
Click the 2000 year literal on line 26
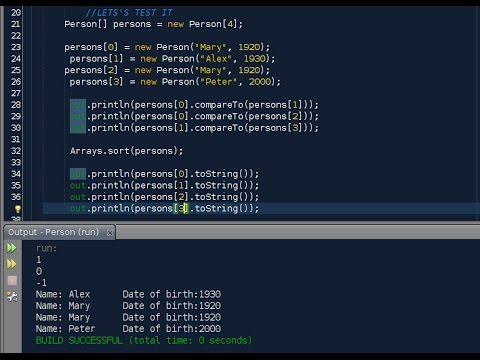pyautogui.click(x=260, y=82)
